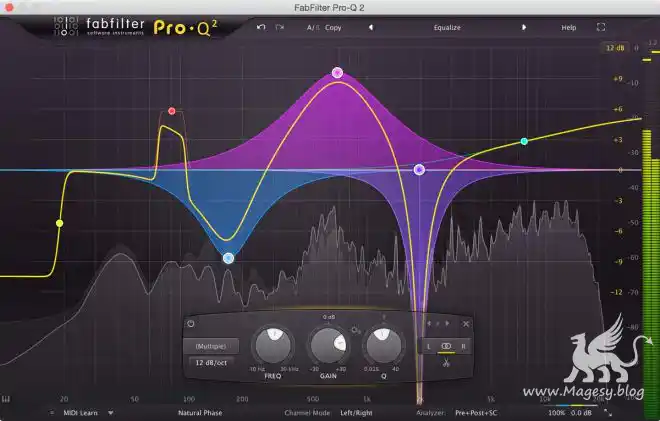660x421 pixels.
Task: Select the purple notch band node
Action: tap(419, 170)
